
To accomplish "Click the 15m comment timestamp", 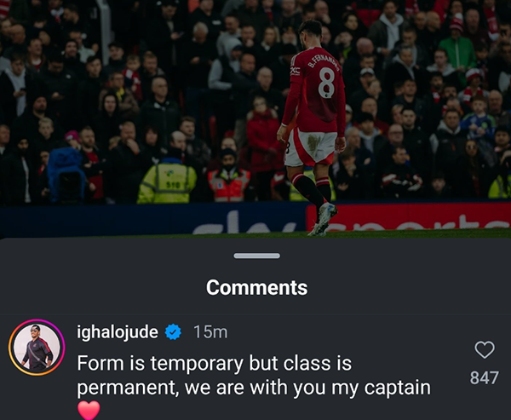I will 210,332.
